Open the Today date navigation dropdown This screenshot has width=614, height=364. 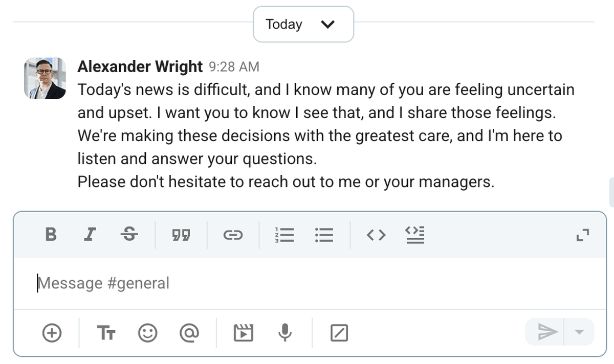pyautogui.click(x=303, y=24)
